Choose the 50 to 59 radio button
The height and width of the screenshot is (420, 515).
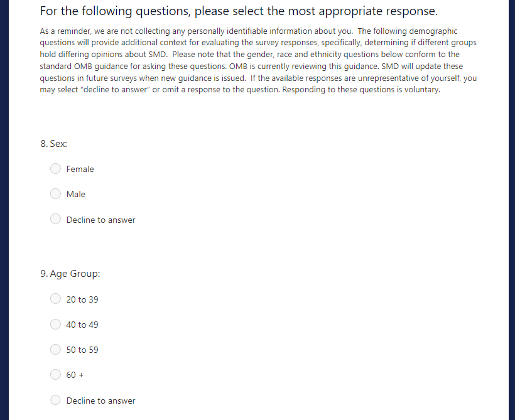tap(56, 349)
